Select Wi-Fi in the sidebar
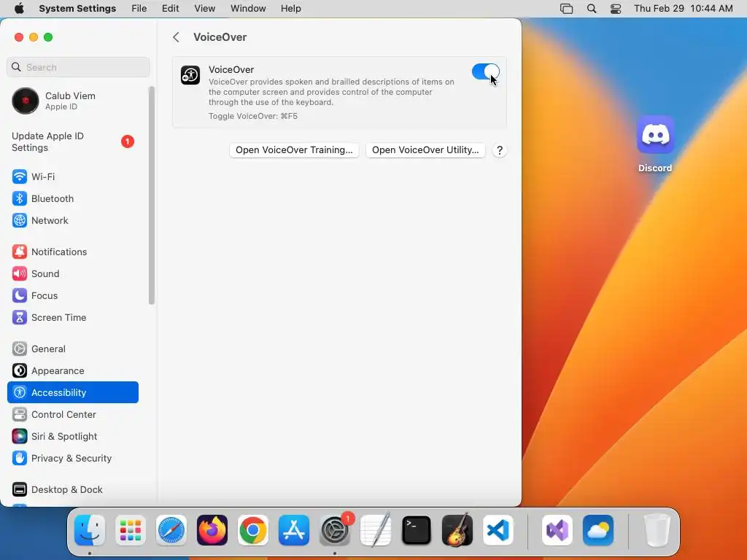The height and width of the screenshot is (560, 747). tap(72, 176)
